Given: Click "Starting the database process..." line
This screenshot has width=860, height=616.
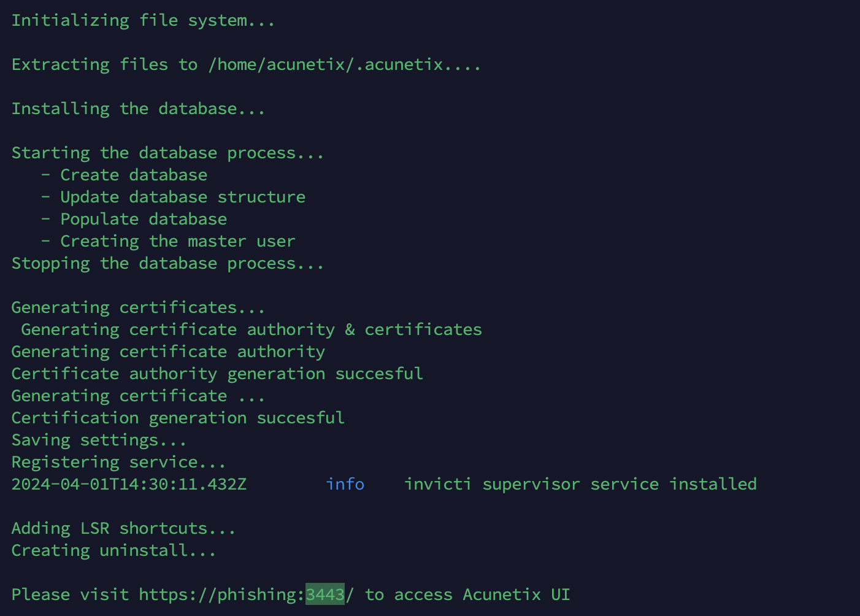Looking at the screenshot, I should (x=167, y=153).
